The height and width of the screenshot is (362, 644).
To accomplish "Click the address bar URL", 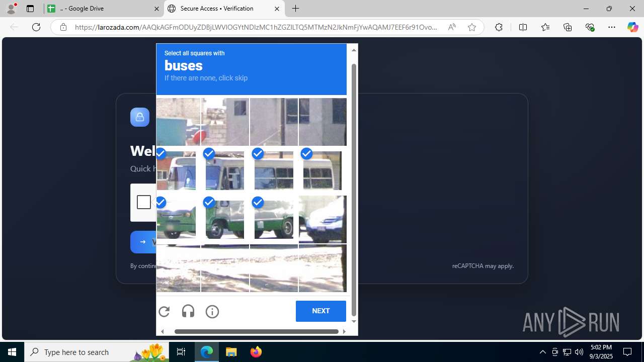I will click(256, 27).
